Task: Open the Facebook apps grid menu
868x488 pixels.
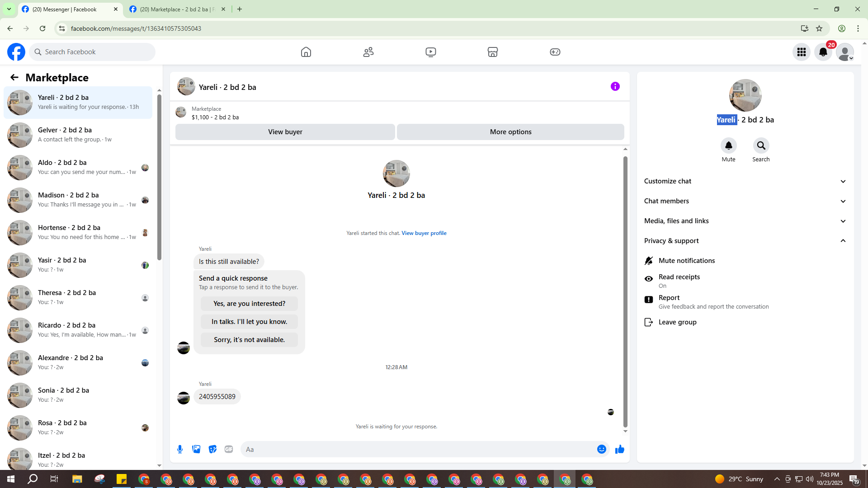Action: click(x=802, y=52)
